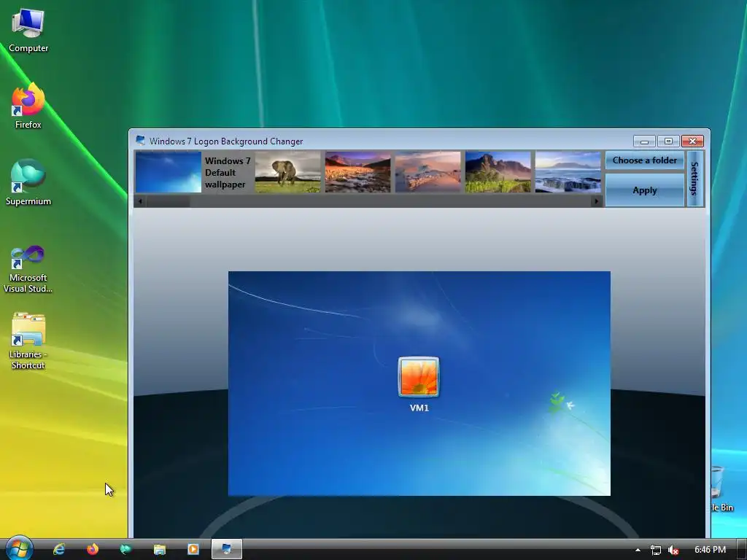747x560 pixels.
Task: Minimize the Logon Background Changer window
Action: pos(645,141)
